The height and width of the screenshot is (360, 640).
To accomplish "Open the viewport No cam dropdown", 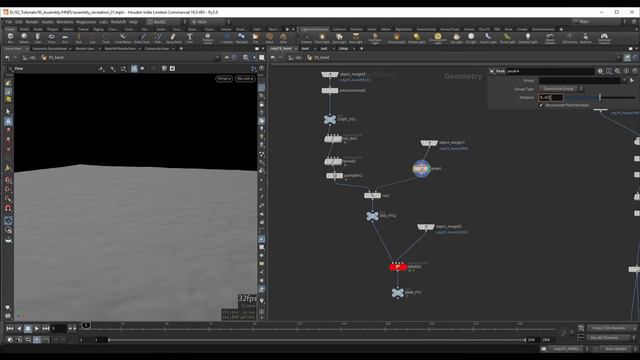I will click(245, 78).
